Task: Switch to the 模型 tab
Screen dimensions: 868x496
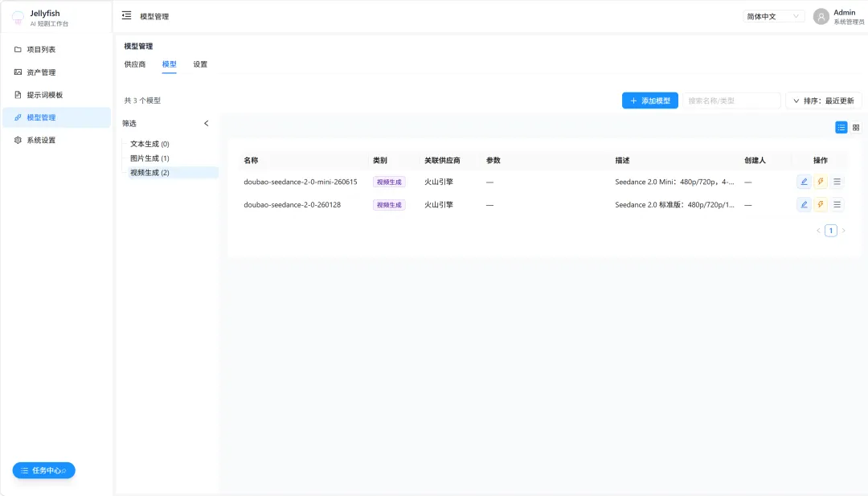Action: click(169, 64)
